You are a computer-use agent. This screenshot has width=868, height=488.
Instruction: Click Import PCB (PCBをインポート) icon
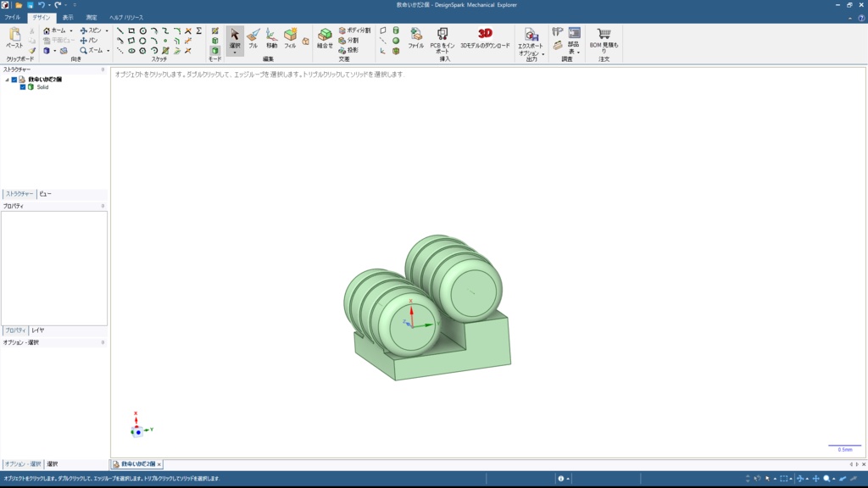pyautogui.click(x=442, y=41)
